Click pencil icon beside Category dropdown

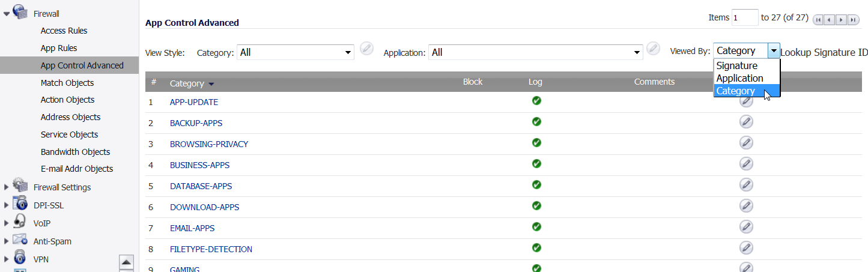pos(366,49)
